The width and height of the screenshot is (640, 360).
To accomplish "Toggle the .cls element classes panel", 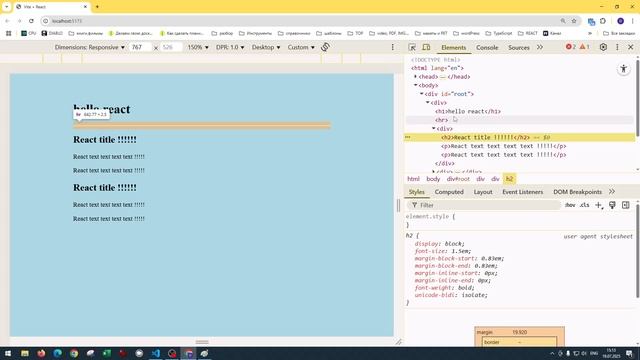I will pos(584,205).
